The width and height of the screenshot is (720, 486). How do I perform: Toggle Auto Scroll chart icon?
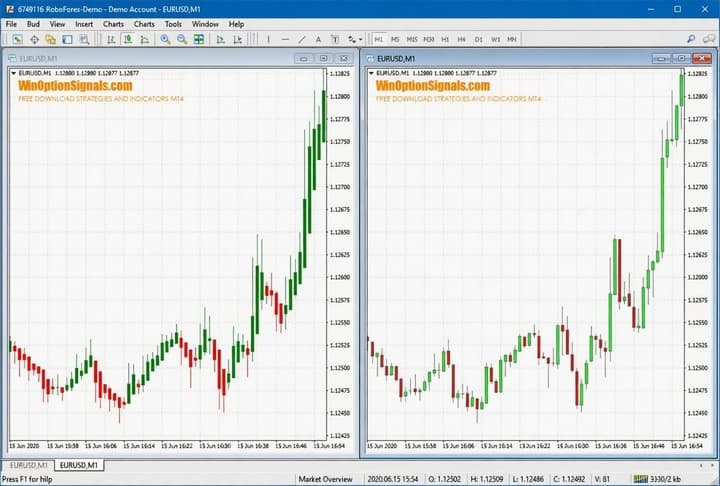coord(221,40)
